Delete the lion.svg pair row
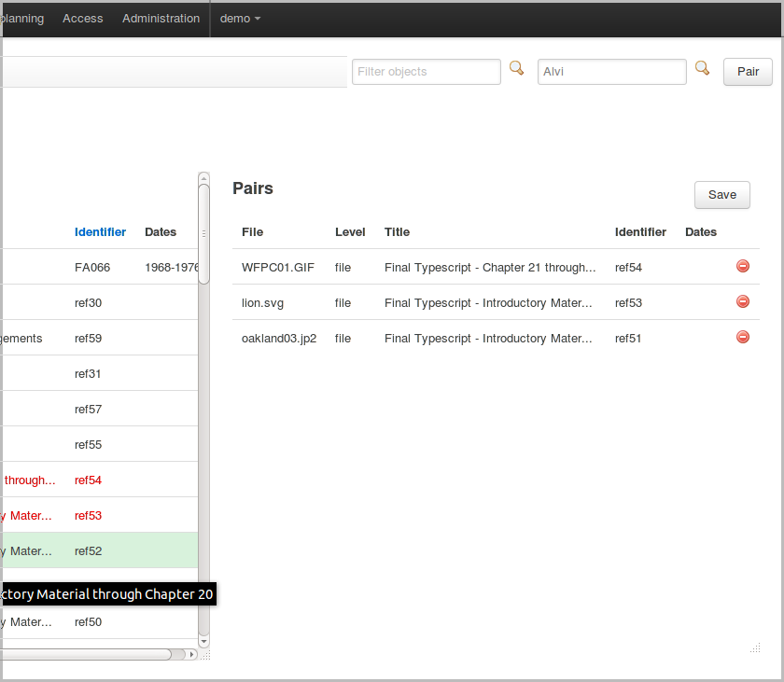The image size is (784, 682). point(743,301)
